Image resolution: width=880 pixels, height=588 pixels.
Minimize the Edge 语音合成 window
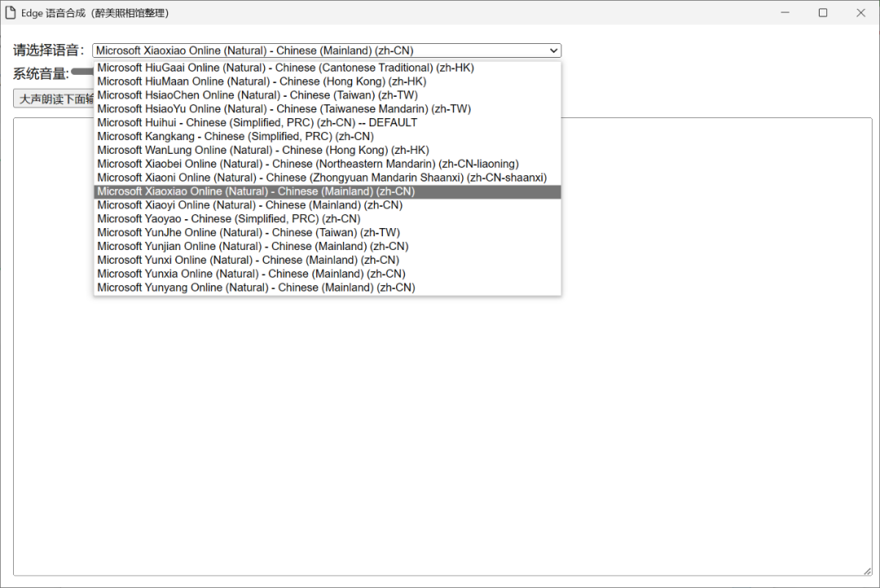click(x=785, y=12)
